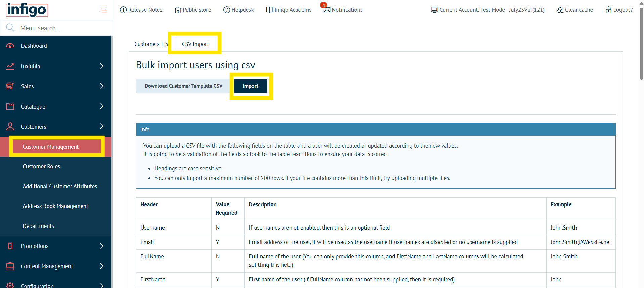Click the Email header cell
Screen dimensions: 644x288
coord(174,242)
